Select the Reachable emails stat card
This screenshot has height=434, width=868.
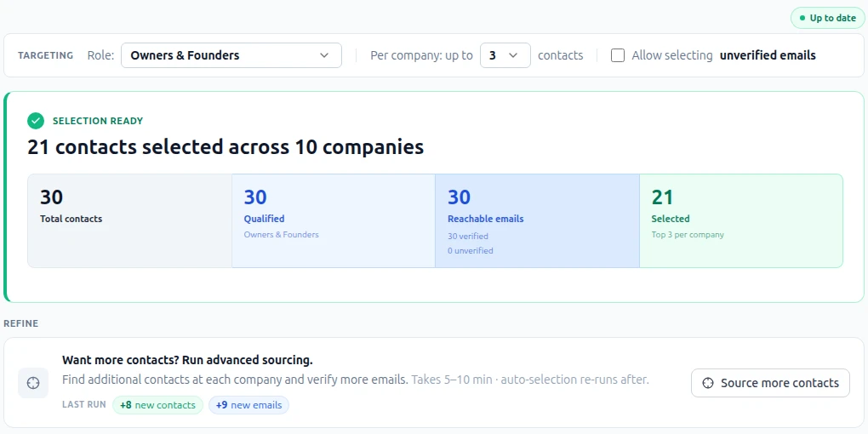click(x=537, y=221)
